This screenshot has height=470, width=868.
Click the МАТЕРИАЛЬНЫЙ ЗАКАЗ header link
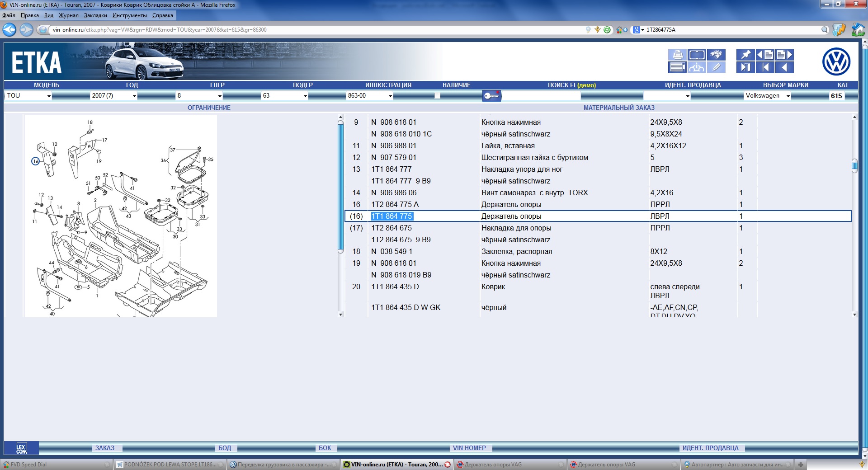coord(619,108)
